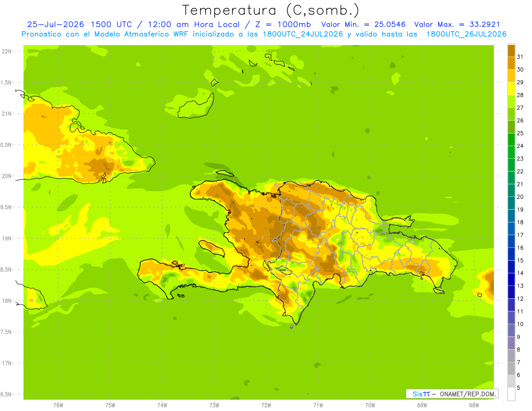Viewport: 532px width, 411px height.
Task: Click the 72W longitude label
Action: pos(266,405)
